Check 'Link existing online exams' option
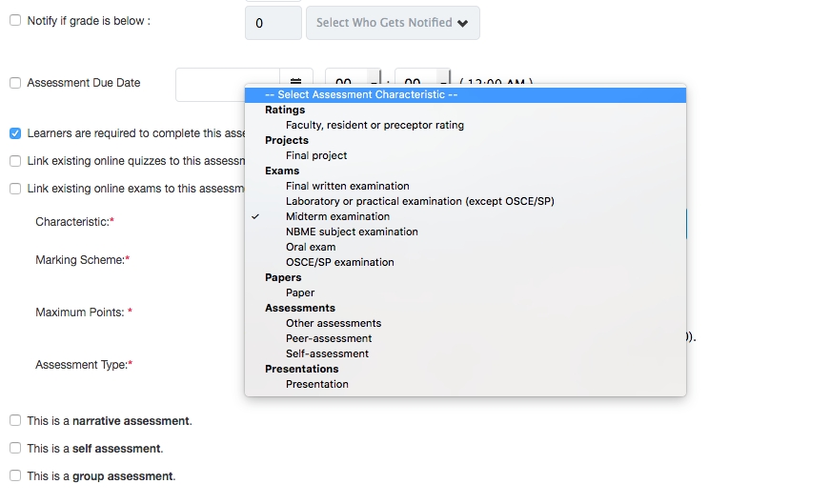This screenshot has height=504, width=830. [x=15, y=189]
